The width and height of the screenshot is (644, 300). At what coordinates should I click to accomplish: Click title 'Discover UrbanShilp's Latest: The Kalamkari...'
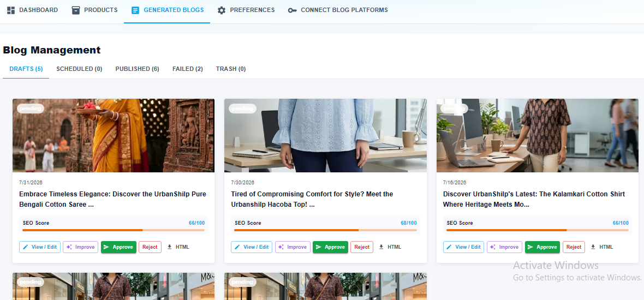534,199
